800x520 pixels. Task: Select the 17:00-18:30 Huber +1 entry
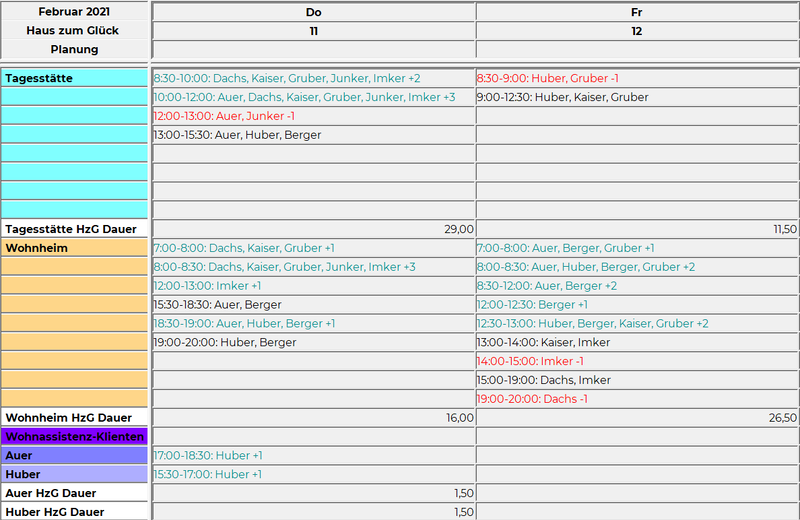pyautogui.click(x=207, y=456)
